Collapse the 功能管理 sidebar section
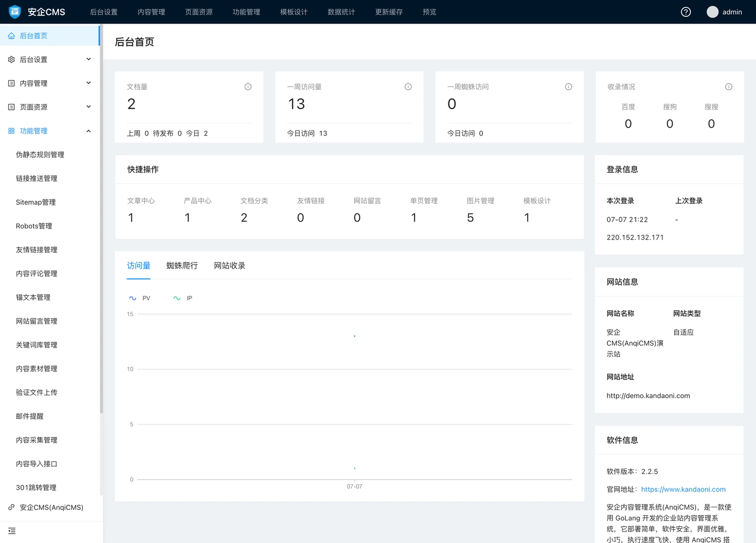Screen dimensions: 756x543 (50, 131)
